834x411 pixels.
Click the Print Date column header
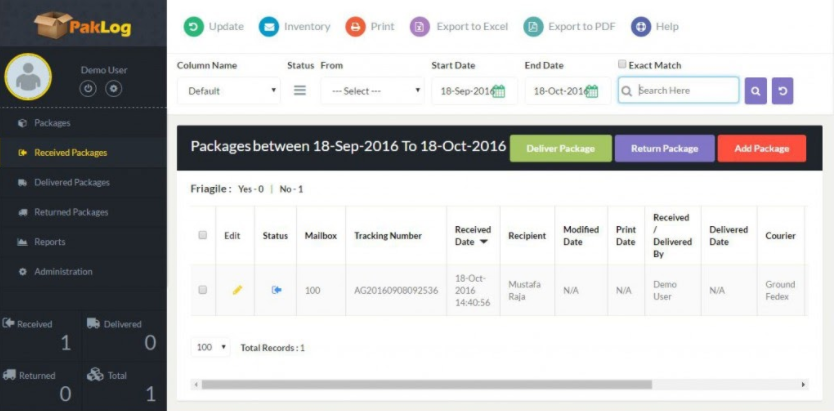(626, 236)
